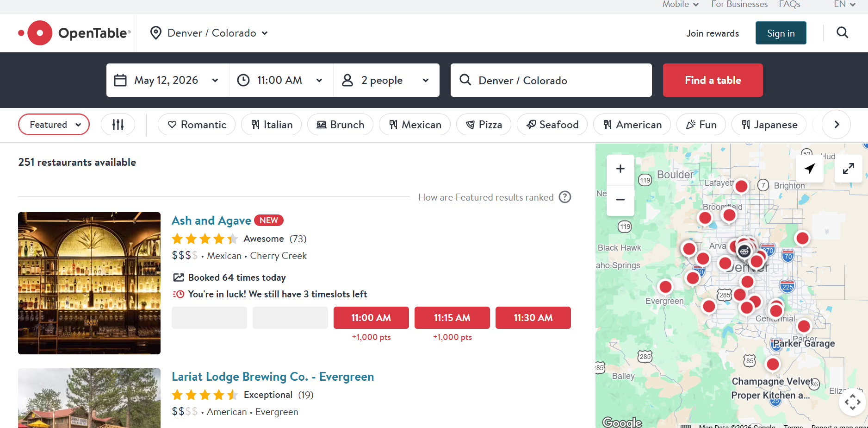
Task: Click the map pin near Evergreen
Action: click(665, 287)
